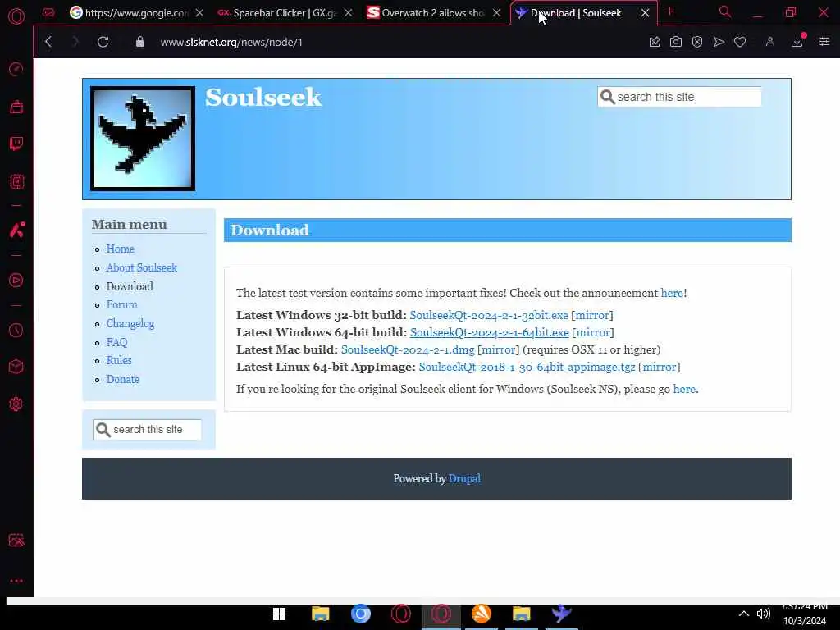840x630 pixels.
Task: Open the ad blocker shield icon
Action: 697,42
